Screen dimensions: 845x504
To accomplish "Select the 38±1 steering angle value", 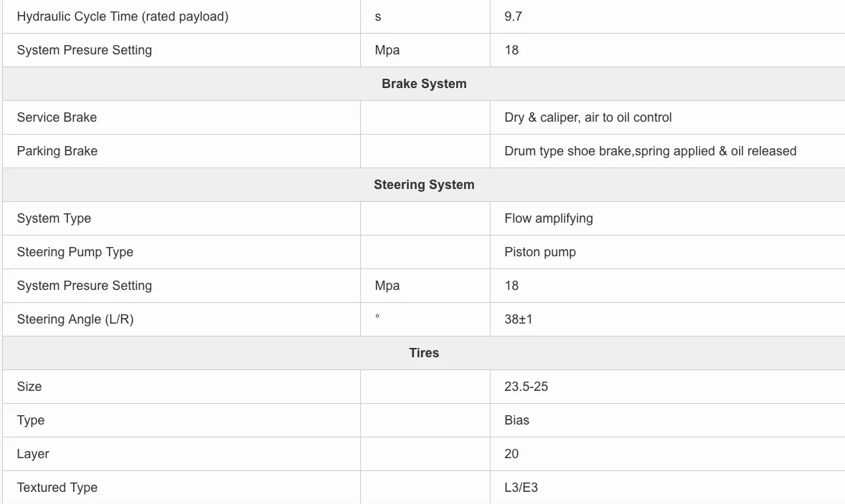I will [518, 319].
